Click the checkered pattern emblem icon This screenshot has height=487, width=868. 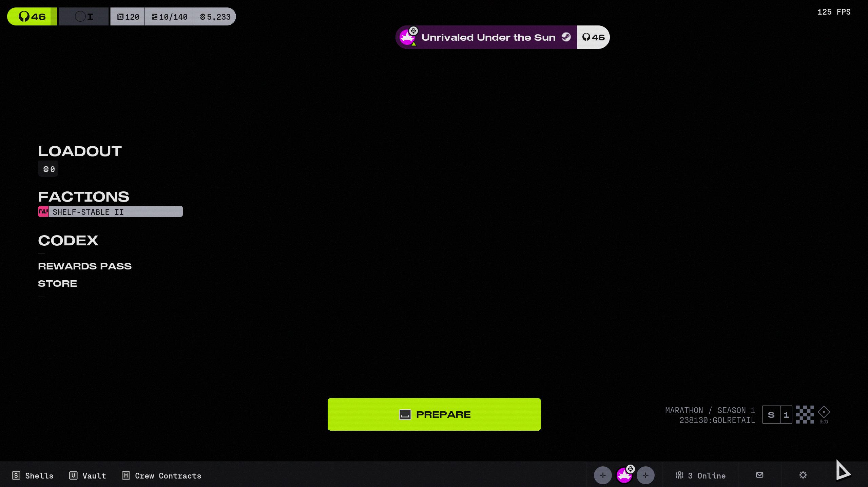(805, 414)
